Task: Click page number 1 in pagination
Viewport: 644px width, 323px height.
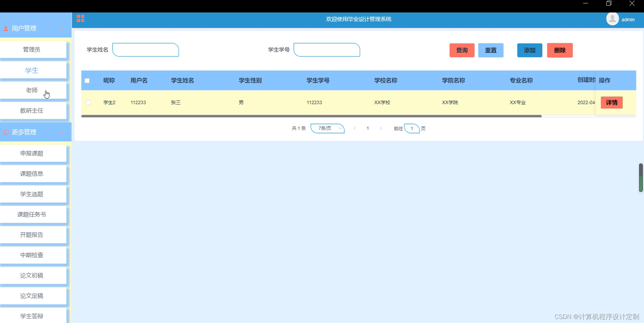Action: 368,128
